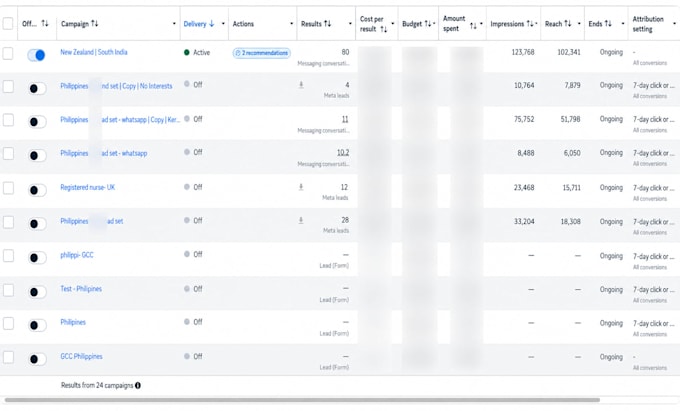Open Attribution setting column dropdown
Screen dimensions: 680x411
click(674, 23)
